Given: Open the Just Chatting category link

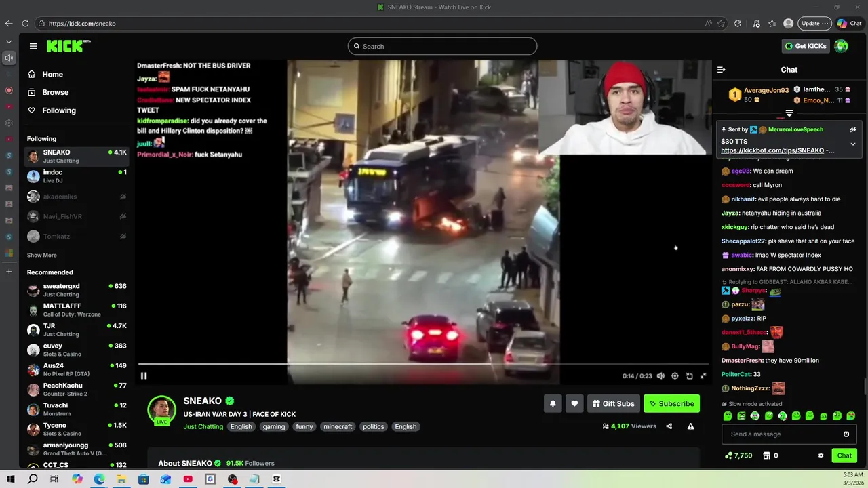Looking at the screenshot, I should pos(203,426).
